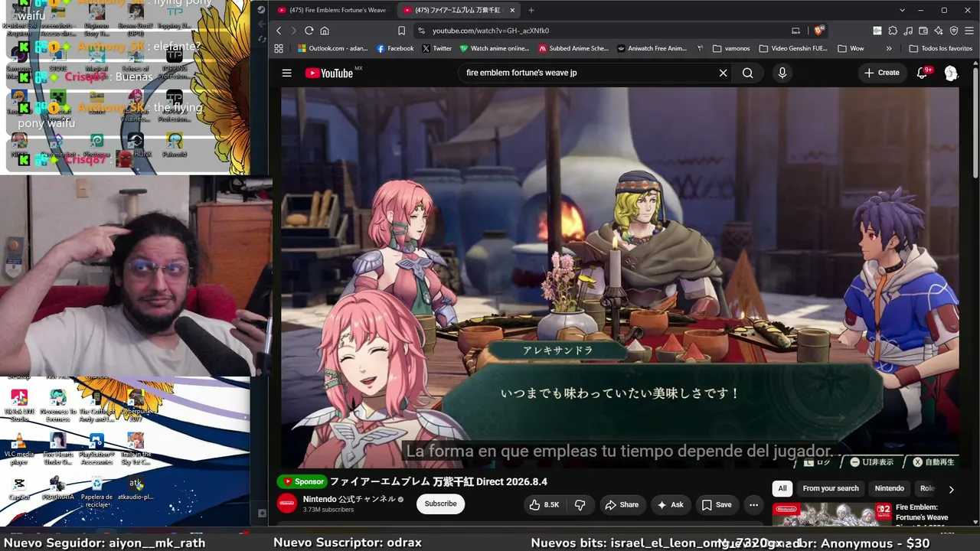980x551 pixels.
Task: Open the Nintendo 公式チャンネル channel name
Action: coord(349,499)
